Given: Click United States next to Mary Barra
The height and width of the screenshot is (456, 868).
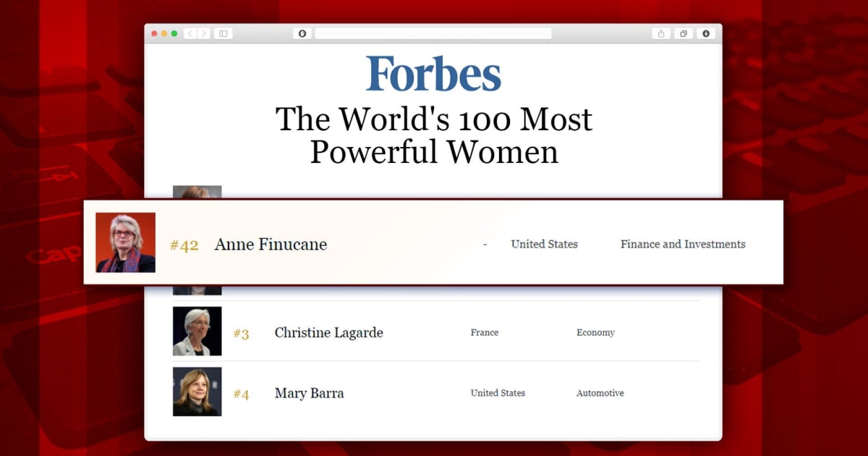Looking at the screenshot, I should pos(498,392).
